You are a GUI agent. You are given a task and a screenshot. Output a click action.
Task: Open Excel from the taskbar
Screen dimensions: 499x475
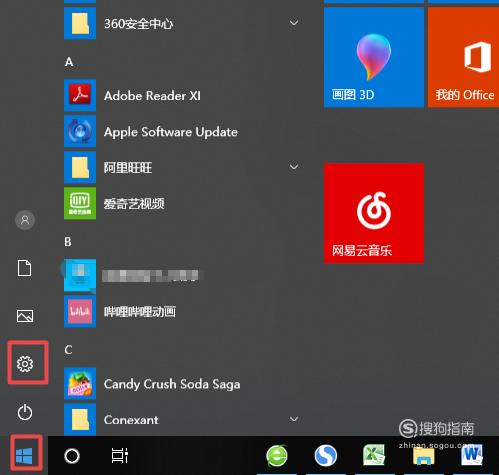click(x=374, y=456)
